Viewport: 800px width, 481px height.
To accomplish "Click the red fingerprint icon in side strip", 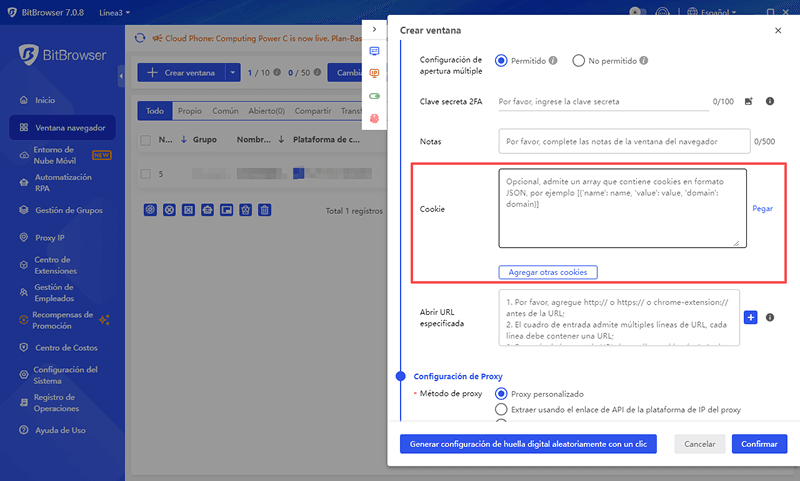I will 374,118.
